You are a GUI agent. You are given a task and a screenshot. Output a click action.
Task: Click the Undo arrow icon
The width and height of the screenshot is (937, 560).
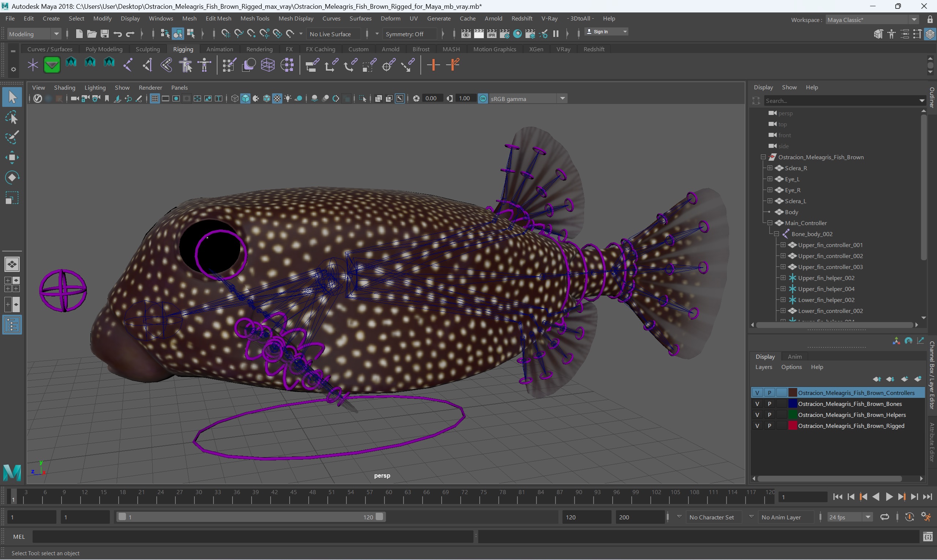point(118,34)
